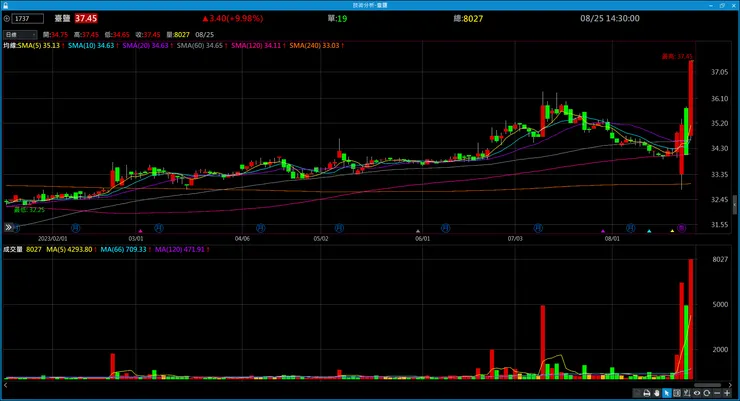This screenshot has height=401, width=740.
Task: Click the MA(120) 471.91 volume label
Action: coord(182,250)
